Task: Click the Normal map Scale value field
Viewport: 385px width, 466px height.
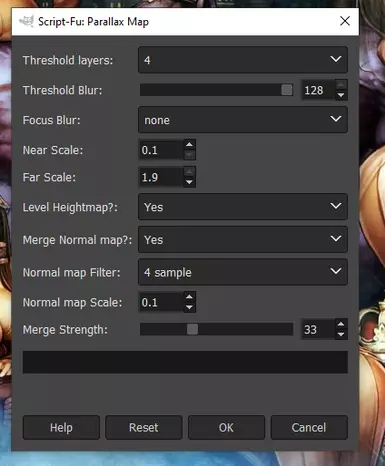Action: tap(161, 302)
